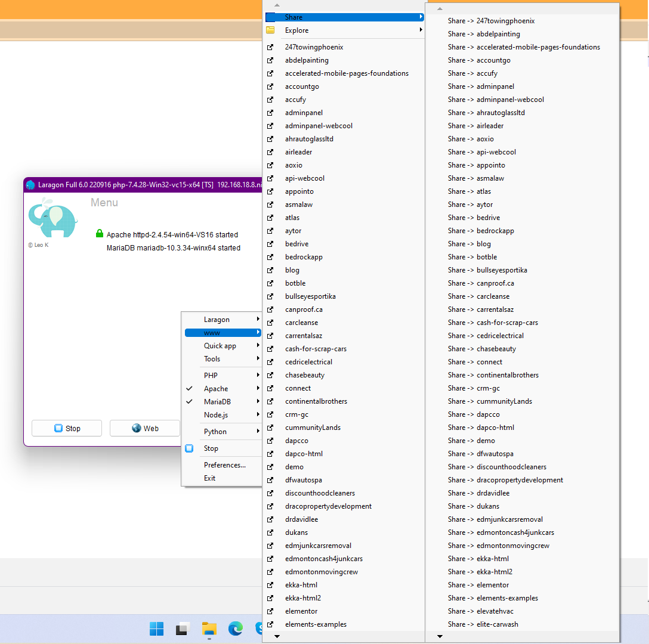This screenshot has height=644, width=649.
Task: Open File Explorer from the taskbar
Action: [209, 628]
